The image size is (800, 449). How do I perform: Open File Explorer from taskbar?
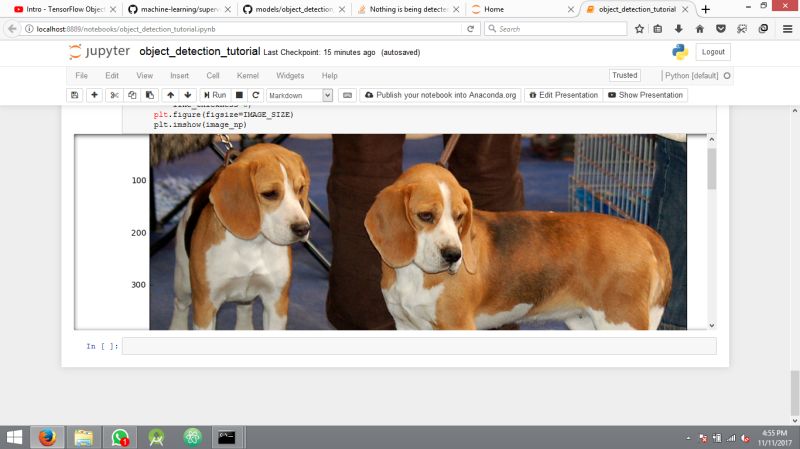point(84,437)
